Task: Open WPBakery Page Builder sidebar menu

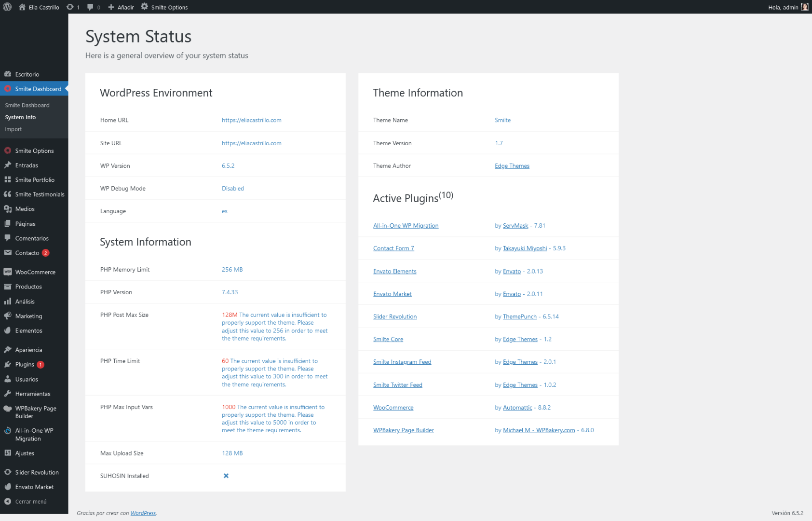Action: (34, 412)
